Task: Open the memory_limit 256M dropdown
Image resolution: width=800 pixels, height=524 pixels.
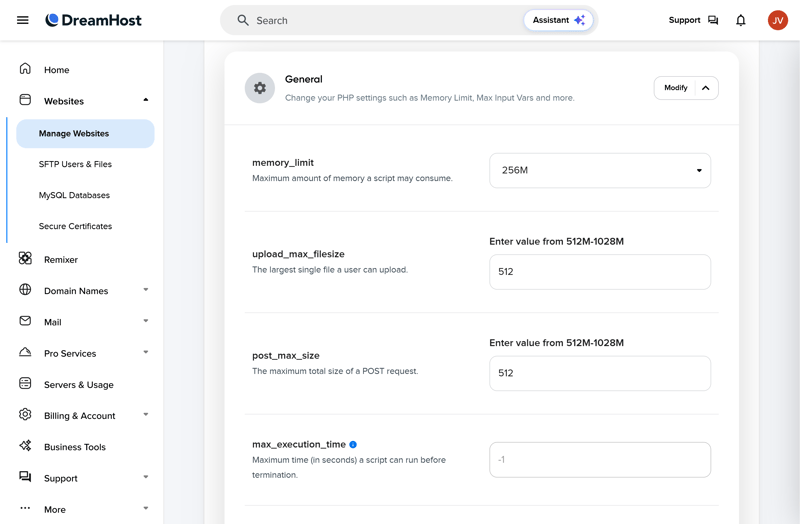Action: tap(600, 170)
